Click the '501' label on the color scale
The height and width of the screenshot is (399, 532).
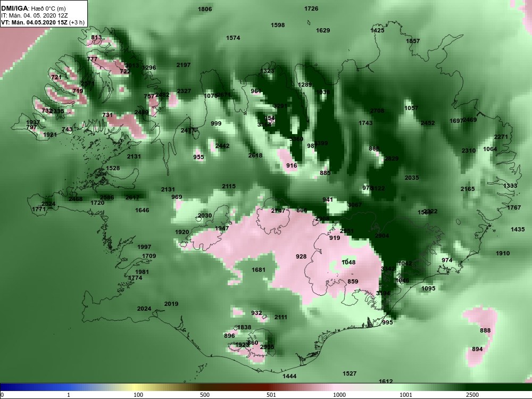[271, 395]
